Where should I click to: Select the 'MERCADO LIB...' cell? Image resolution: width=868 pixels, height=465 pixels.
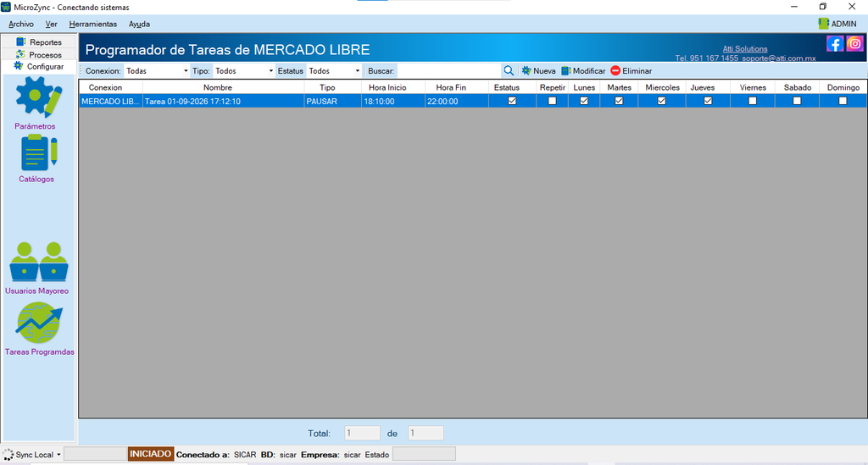click(x=111, y=101)
